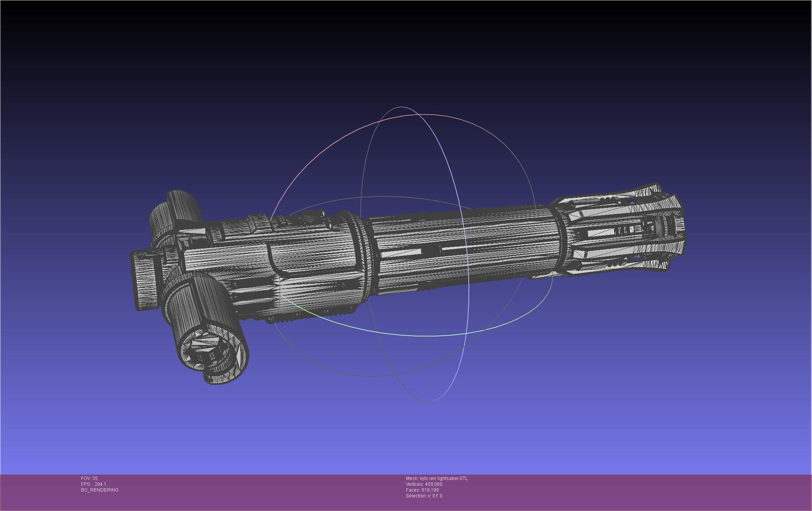Click the 'Vertices: 409,088' count
The image size is (812, 511).
tap(424, 484)
